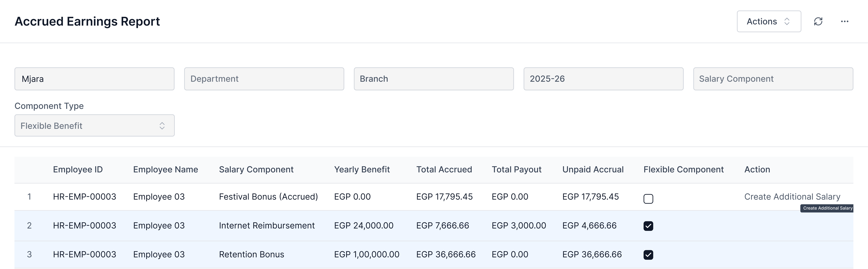Open the Actions dropdown
This screenshot has width=868, height=269.
(x=769, y=21)
